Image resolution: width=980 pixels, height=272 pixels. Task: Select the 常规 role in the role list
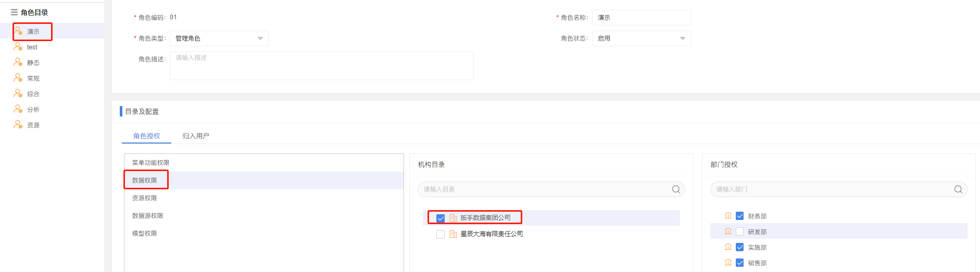click(52, 78)
